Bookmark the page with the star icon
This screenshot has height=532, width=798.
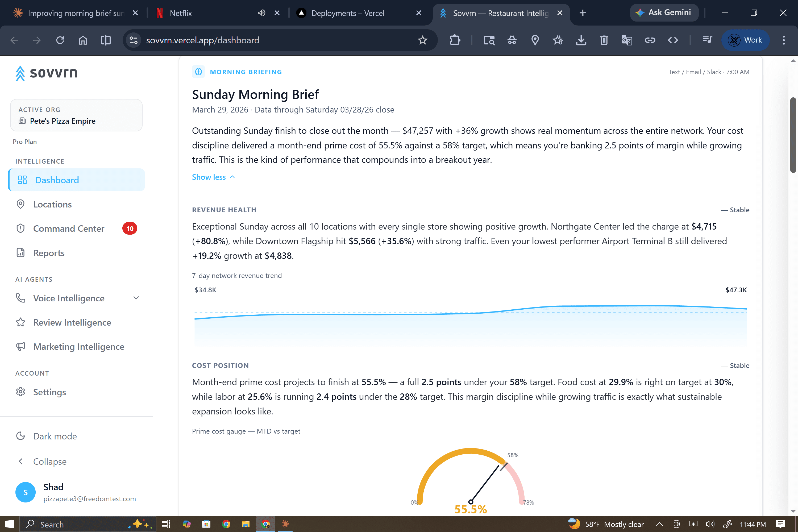pyautogui.click(x=422, y=40)
